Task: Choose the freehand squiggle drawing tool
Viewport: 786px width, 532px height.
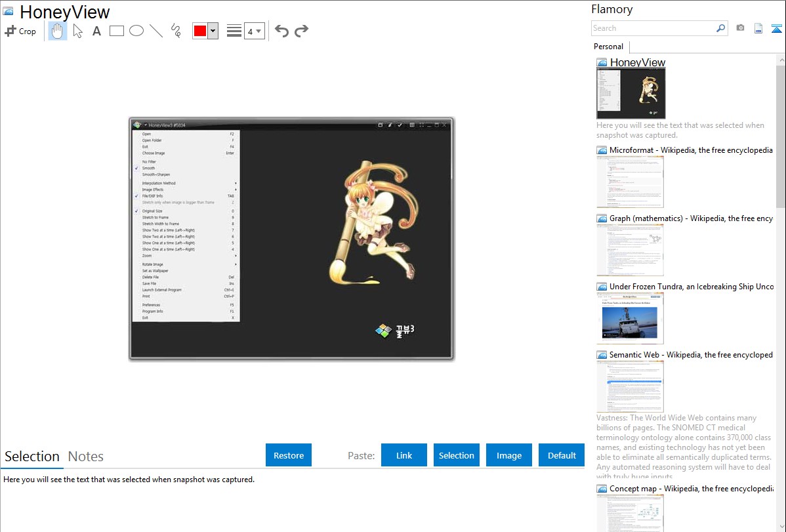Action: (x=176, y=31)
